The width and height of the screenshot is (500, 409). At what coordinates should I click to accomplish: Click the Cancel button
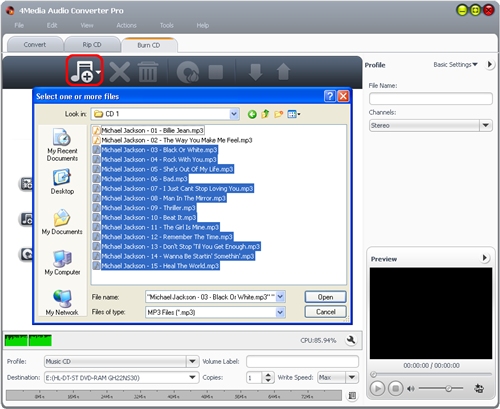point(325,312)
